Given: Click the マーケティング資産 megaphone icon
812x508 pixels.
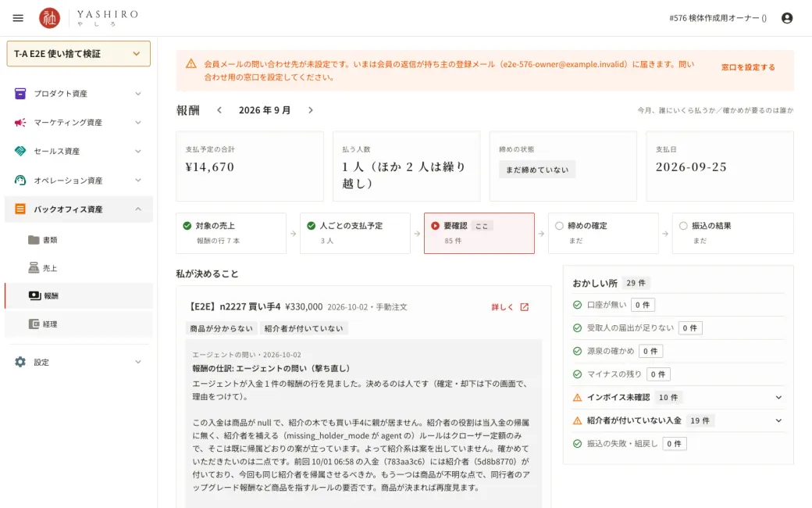Looking at the screenshot, I should (x=20, y=123).
